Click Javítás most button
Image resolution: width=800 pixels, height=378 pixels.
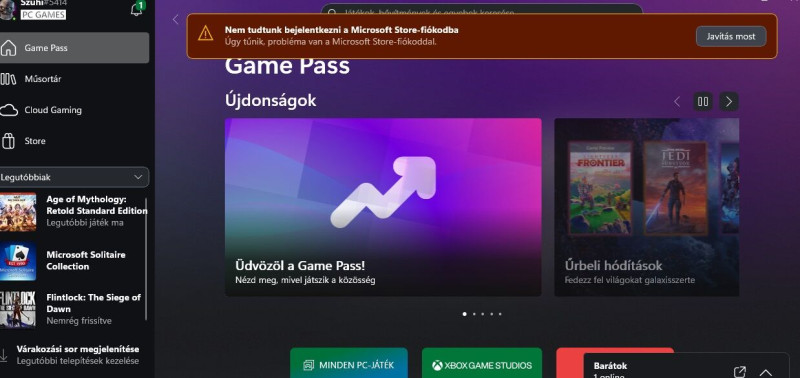[731, 37]
